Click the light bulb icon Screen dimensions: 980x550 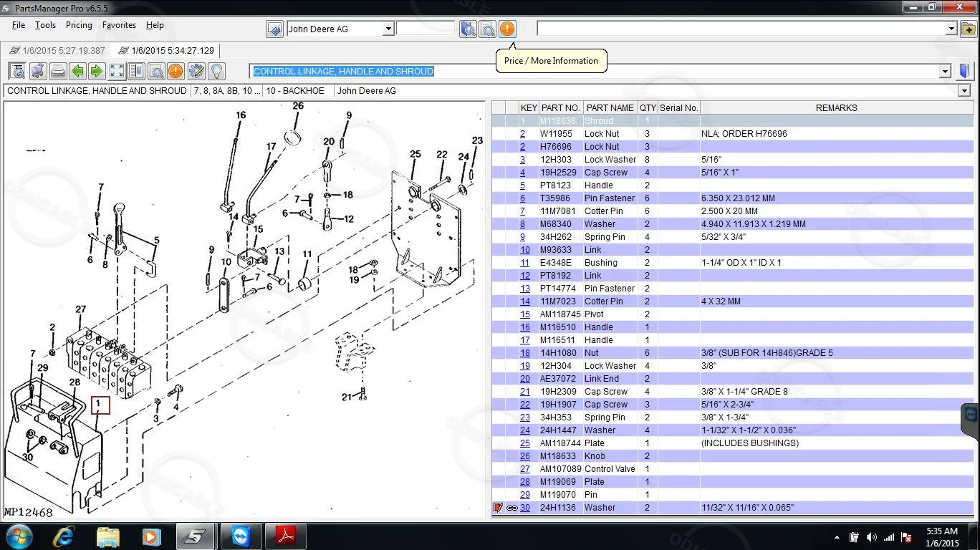[216, 71]
